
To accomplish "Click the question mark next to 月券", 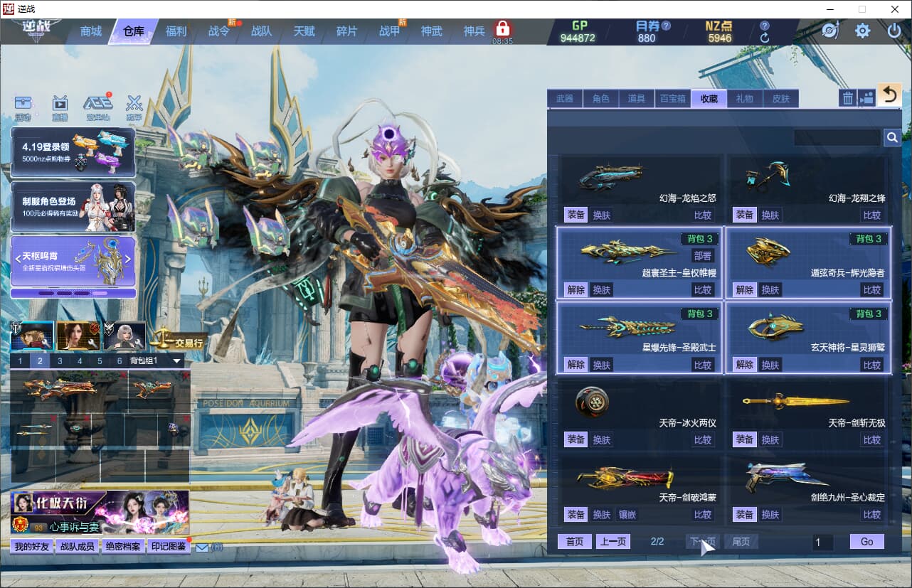I will coord(666,26).
